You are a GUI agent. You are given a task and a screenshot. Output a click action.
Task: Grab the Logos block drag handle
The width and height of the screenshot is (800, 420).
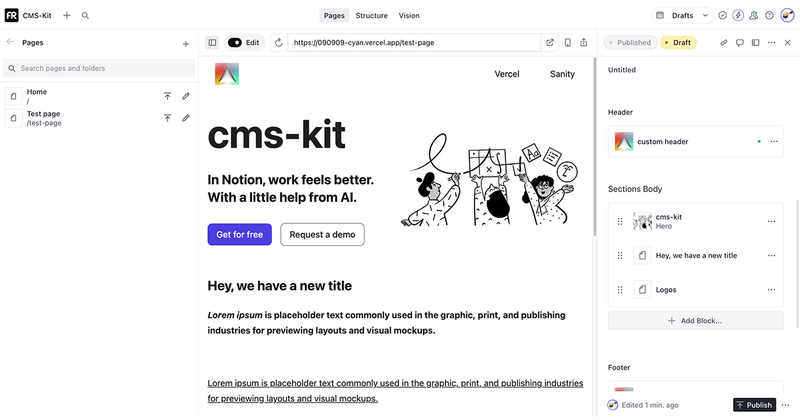(x=620, y=289)
